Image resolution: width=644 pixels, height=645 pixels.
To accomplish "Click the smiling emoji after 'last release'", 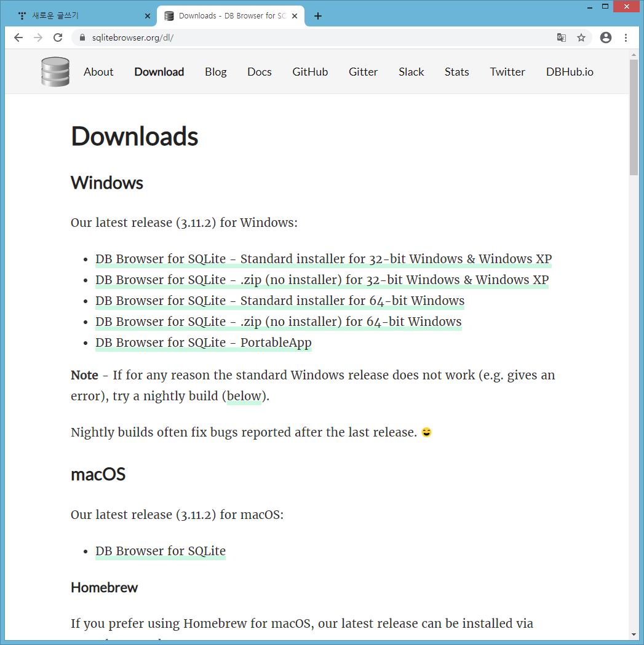I will point(427,432).
